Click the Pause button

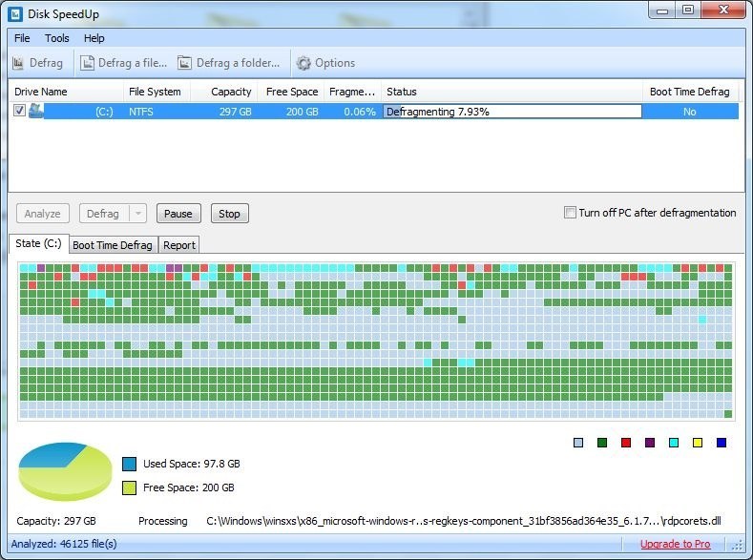178,214
